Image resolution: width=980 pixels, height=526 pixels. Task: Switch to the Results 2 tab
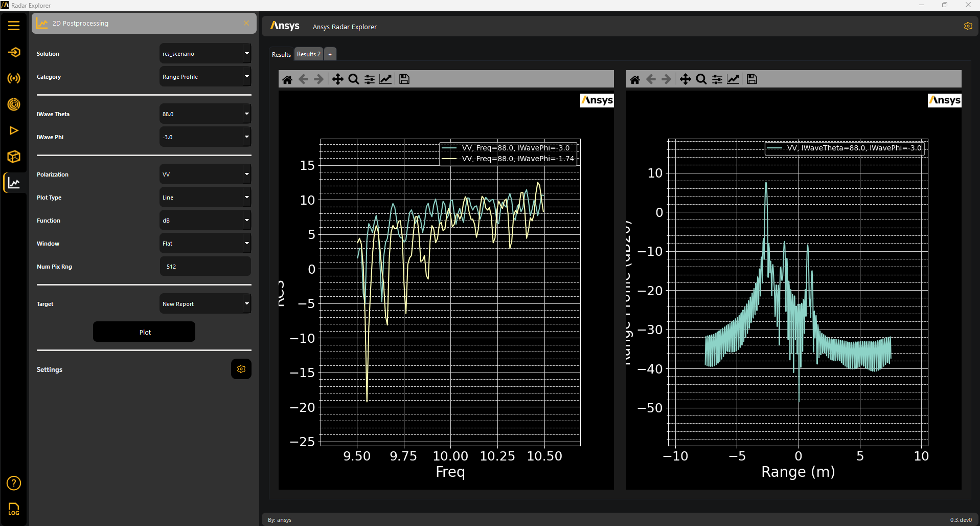click(309, 54)
